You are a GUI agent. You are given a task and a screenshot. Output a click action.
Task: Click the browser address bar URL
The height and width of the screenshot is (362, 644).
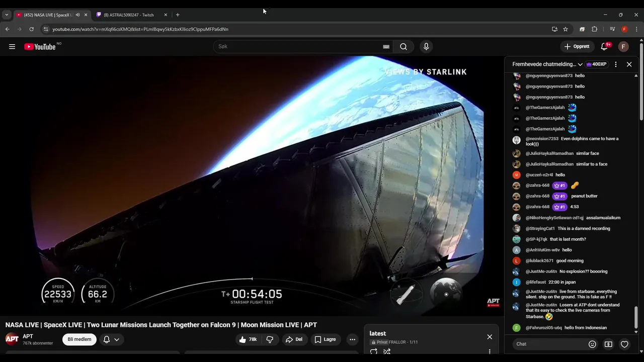tap(140, 29)
